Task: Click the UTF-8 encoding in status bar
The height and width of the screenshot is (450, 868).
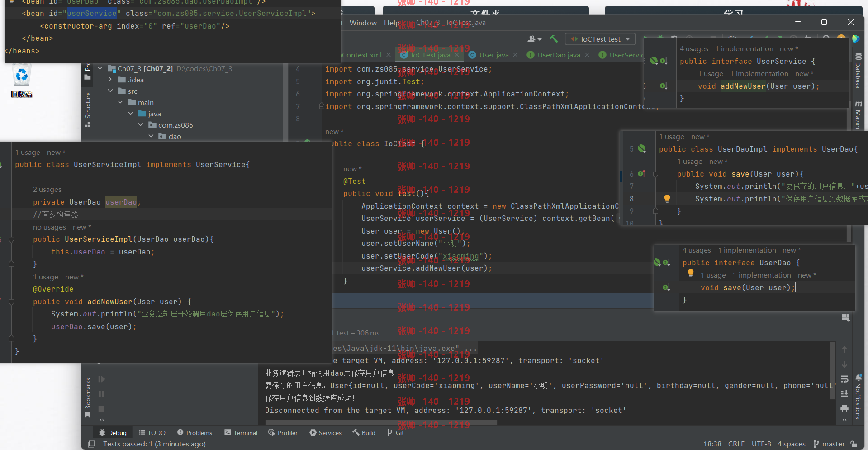Action: [761, 444]
